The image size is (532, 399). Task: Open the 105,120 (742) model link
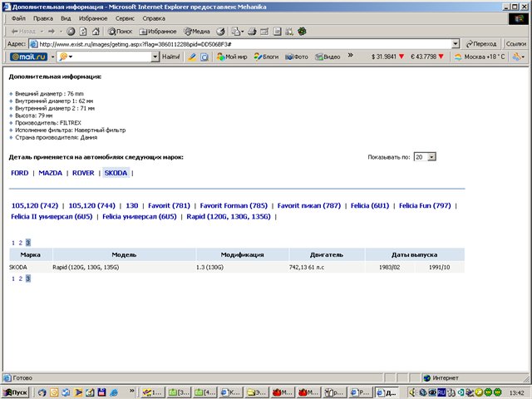tap(35, 205)
